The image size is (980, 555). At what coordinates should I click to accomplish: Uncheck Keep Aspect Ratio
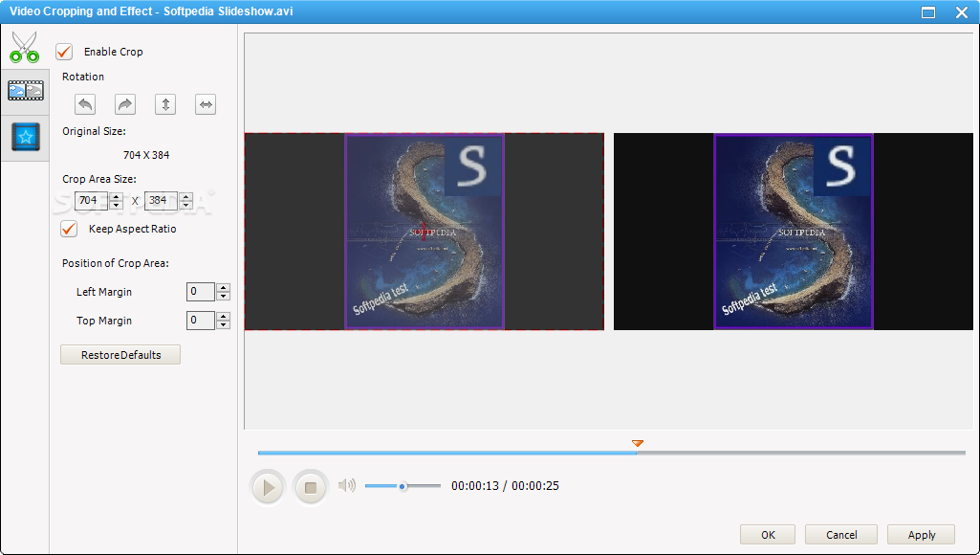[x=69, y=229]
